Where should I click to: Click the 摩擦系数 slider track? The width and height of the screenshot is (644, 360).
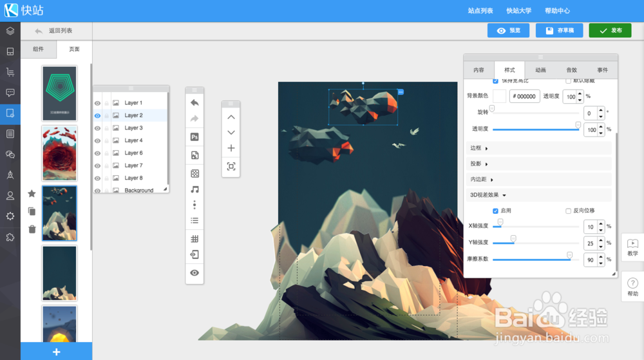[x=536, y=260]
